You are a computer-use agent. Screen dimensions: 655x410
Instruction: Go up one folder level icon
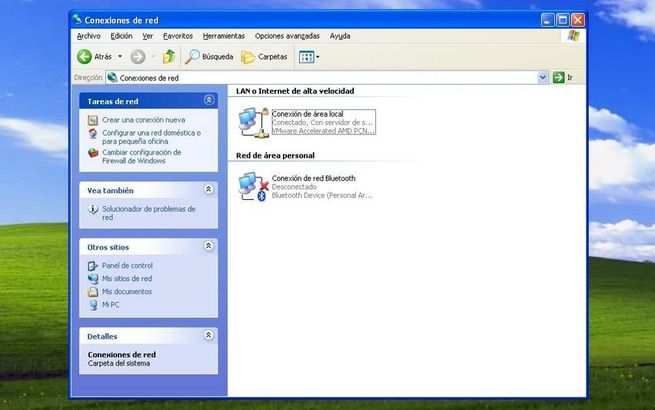(x=169, y=56)
